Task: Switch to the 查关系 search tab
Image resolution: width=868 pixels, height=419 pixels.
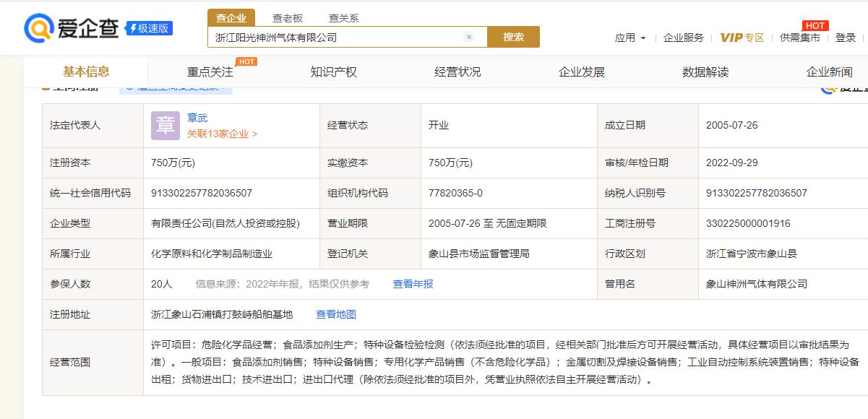Action: tap(344, 18)
